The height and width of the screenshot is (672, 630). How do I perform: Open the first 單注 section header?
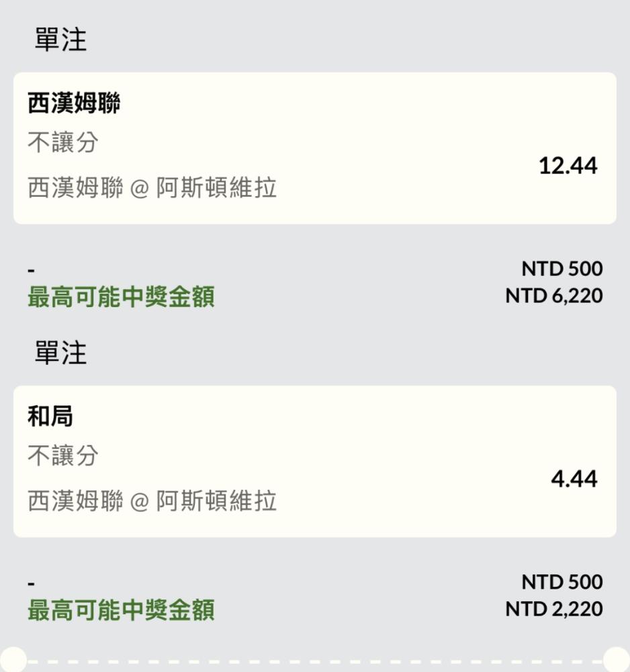pyautogui.click(x=61, y=40)
